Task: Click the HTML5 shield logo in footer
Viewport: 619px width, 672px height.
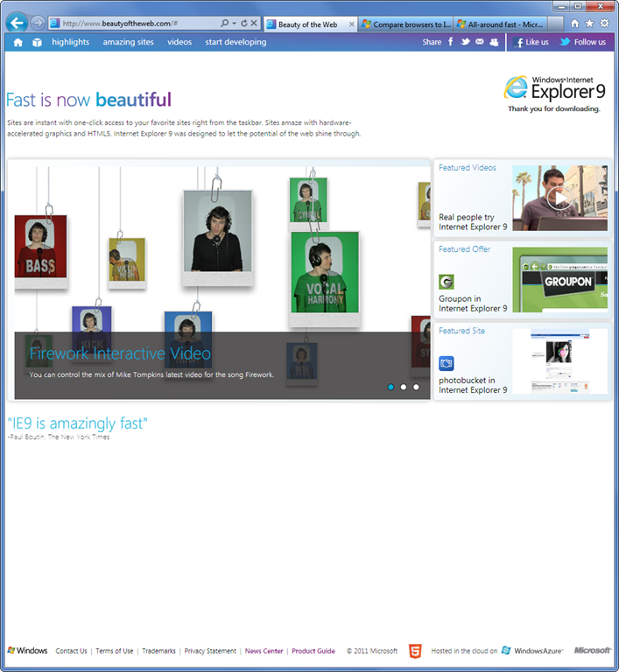Action: coord(415,651)
